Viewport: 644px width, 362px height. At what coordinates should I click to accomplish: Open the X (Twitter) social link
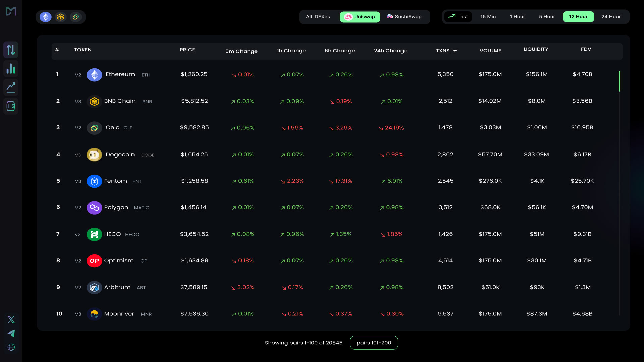(11, 319)
